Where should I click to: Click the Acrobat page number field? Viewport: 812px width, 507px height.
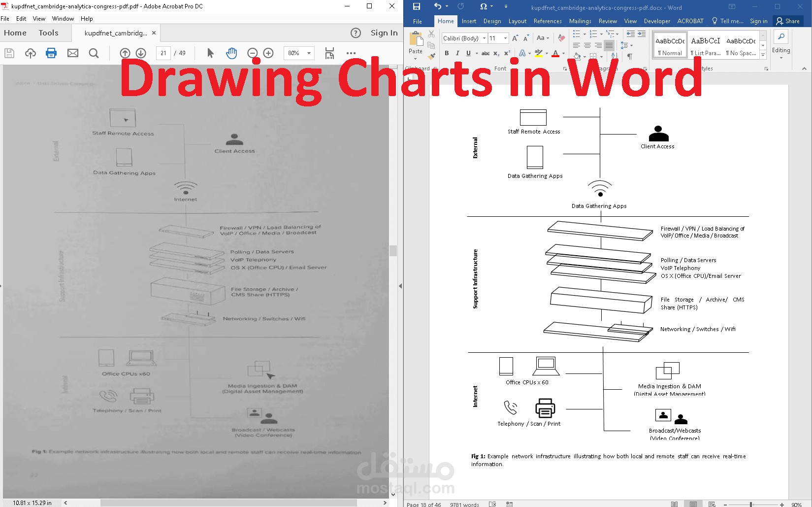click(x=163, y=53)
